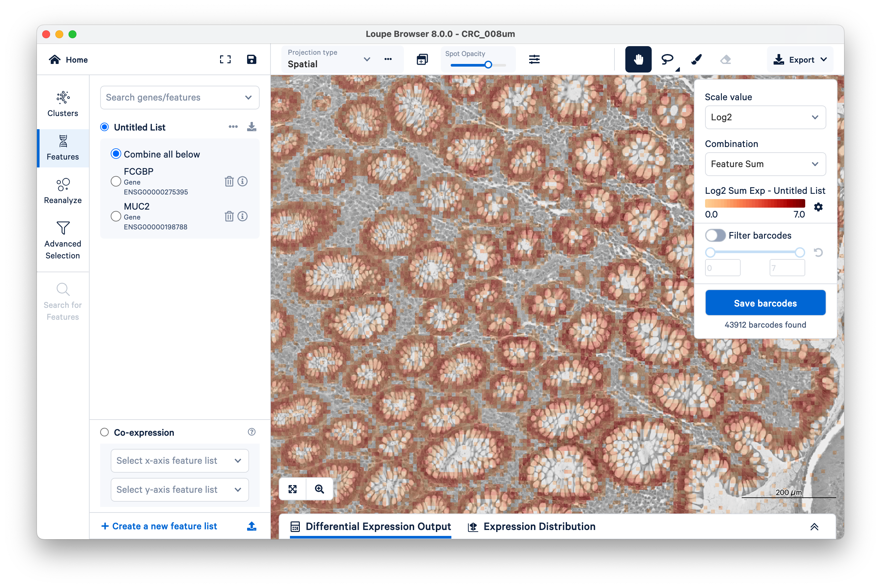Image resolution: width=881 pixels, height=588 pixels.
Task: Open the color scale settings gear
Action: (818, 207)
